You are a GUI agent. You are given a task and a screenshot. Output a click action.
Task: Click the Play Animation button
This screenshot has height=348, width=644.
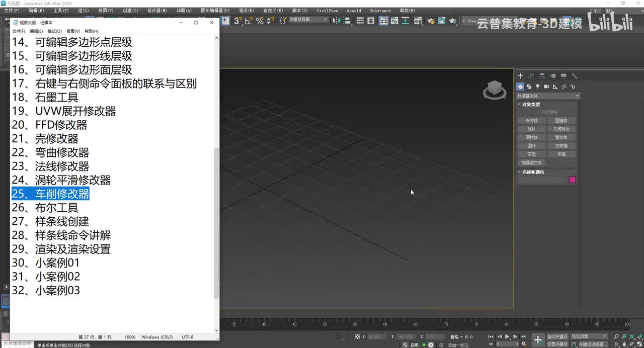pyautogui.click(x=507, y=336)
